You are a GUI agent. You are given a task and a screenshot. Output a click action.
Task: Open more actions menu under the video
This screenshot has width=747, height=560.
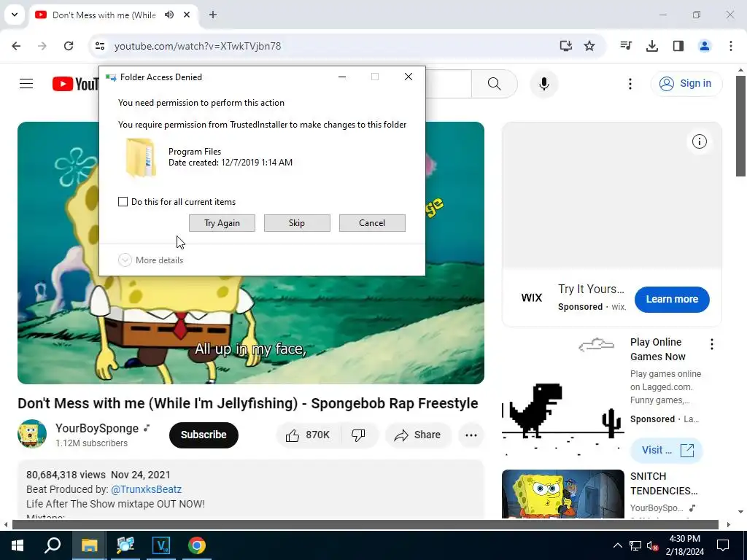pos(471,435)
